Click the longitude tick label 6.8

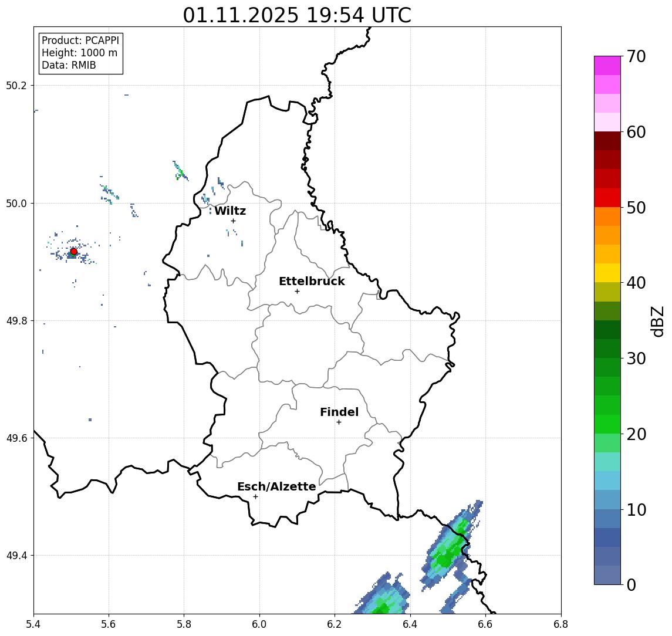(x=561, y=624)
